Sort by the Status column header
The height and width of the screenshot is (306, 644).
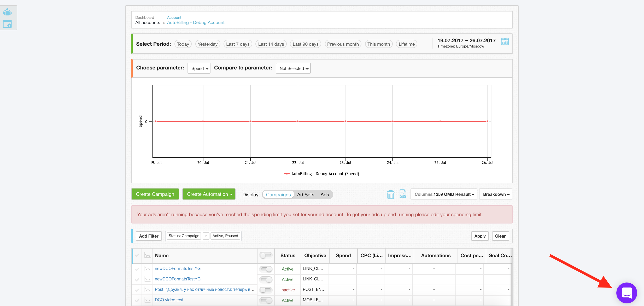pyautogui.click(x=288, y=255)
